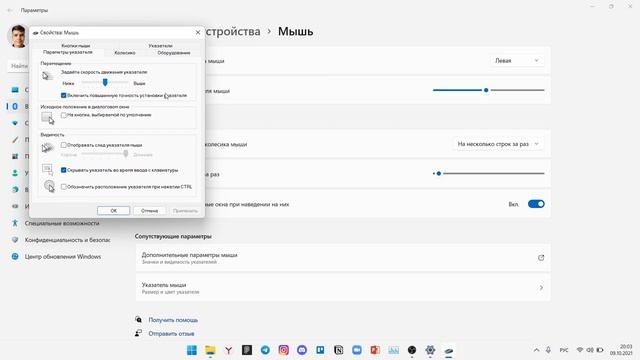The image size is (640, 360).
Task: Uncheck Включить повышенную точность установки указателя
Action: tap(64, 96)
